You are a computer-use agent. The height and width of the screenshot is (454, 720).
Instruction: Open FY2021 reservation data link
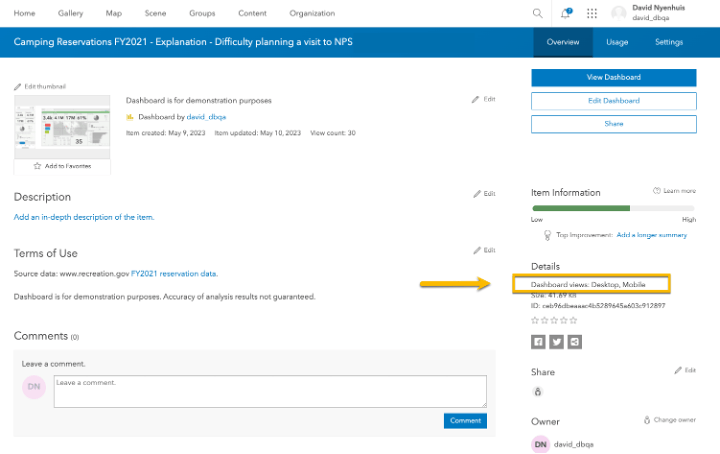174,274
